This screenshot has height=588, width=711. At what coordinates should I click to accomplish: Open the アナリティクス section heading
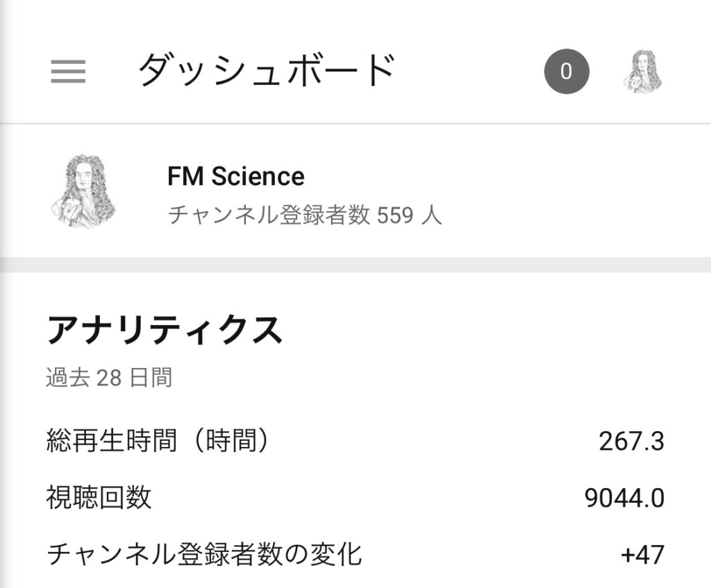coord(165,330)
